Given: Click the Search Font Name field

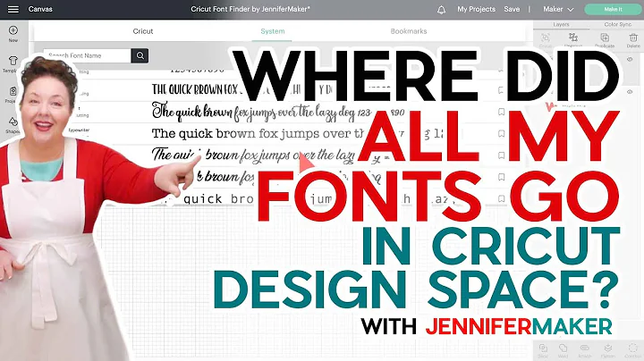Looking at the screenshot, I should (87, 55).
